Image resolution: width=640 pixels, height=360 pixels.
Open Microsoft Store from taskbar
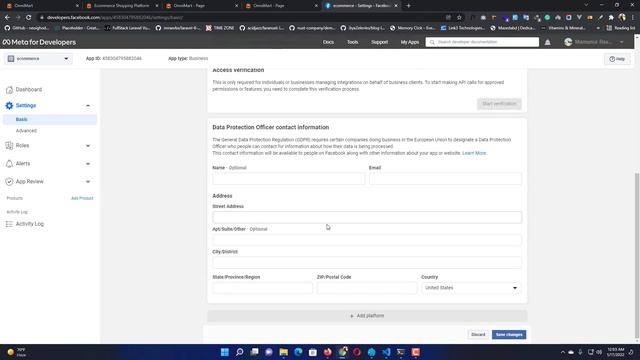(313, 352)
